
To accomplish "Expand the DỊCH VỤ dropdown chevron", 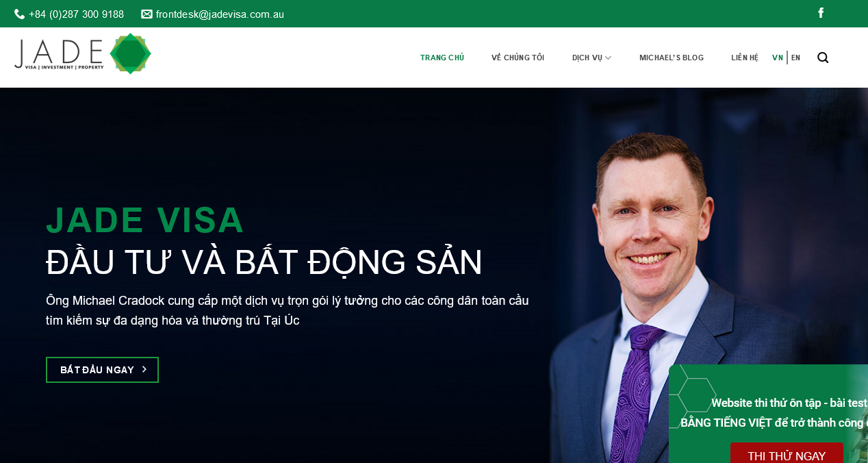I will 608,58.
